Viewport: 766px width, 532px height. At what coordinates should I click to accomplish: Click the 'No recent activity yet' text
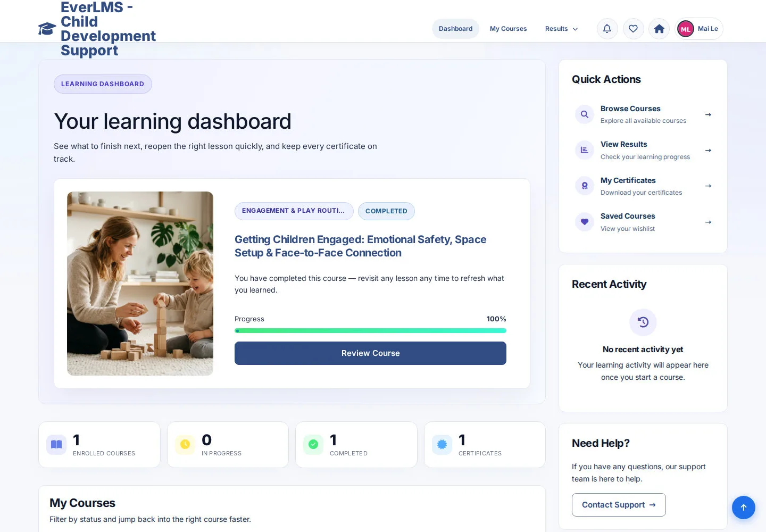(643, 350)
